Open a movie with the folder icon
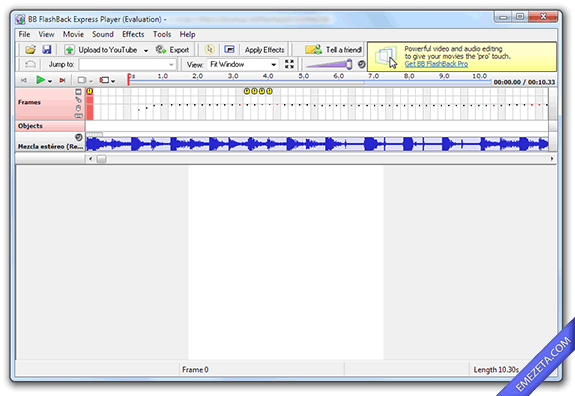The width and height of the screenshot is (575, 396). [x=30, y=50]
